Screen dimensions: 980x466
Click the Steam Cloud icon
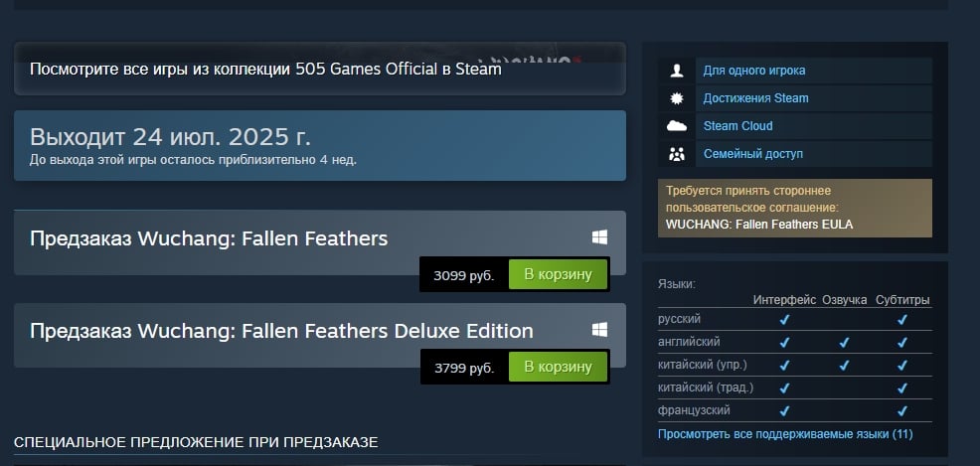(676, 125)
